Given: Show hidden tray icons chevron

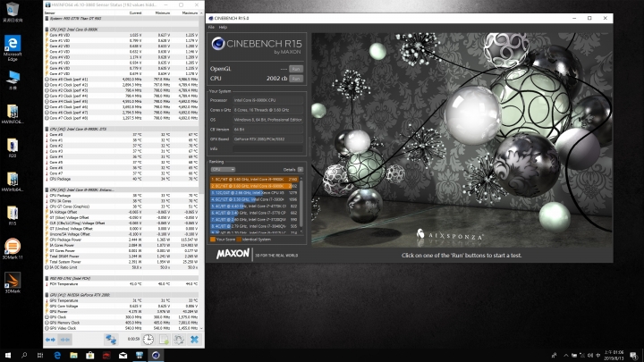Looking at the screenshot, I should coord(566,356).
